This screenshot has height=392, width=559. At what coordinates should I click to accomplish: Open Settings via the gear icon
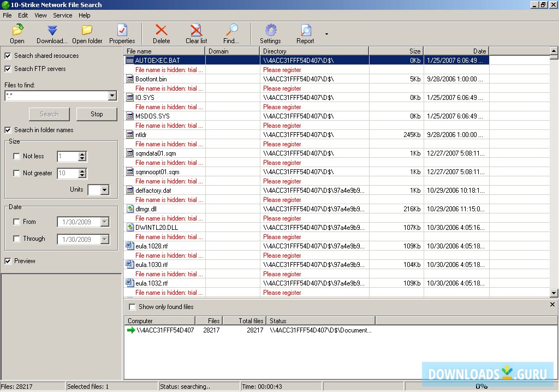270,31
